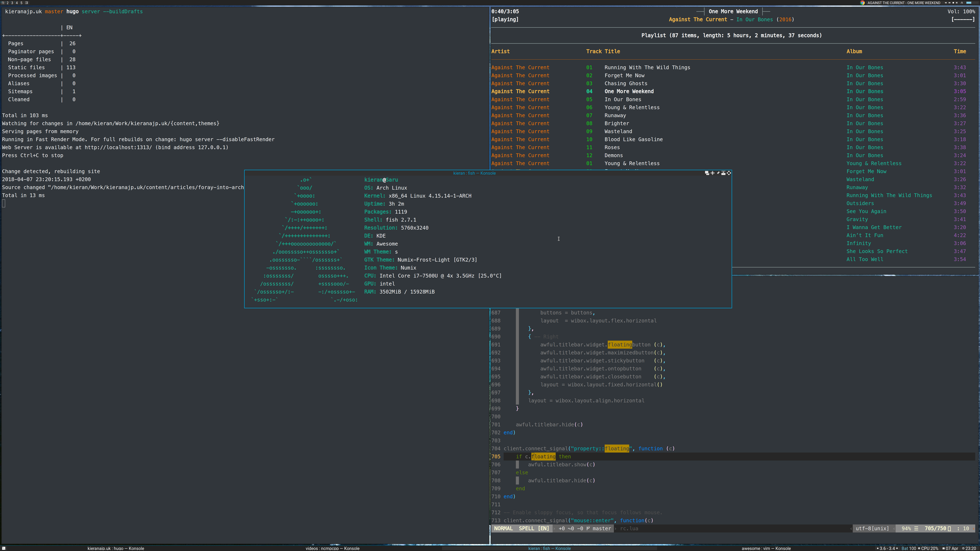Viewport: 980px width, 551px height.
Task: Click 'GTK Theme: Numix-Frost-Light' line in neofetch
Action: (420, 260)
